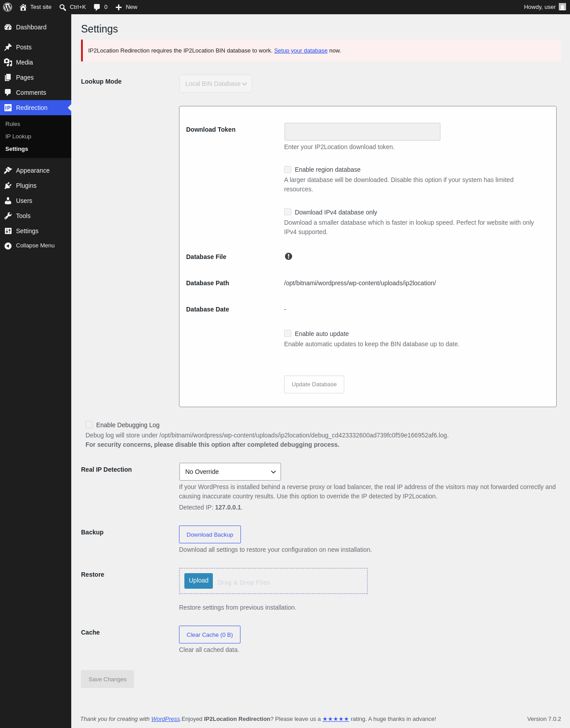Image resolution: width=570 pixels, height=728 pixels.
Task: Open the Lookup Mode dropdown
Action: [216, 84]
